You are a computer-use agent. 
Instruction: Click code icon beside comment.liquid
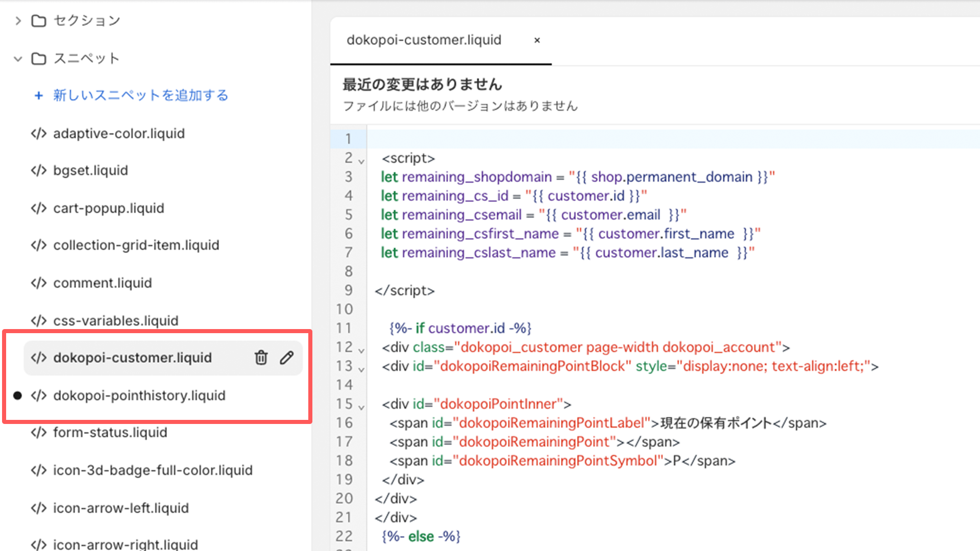39,283
